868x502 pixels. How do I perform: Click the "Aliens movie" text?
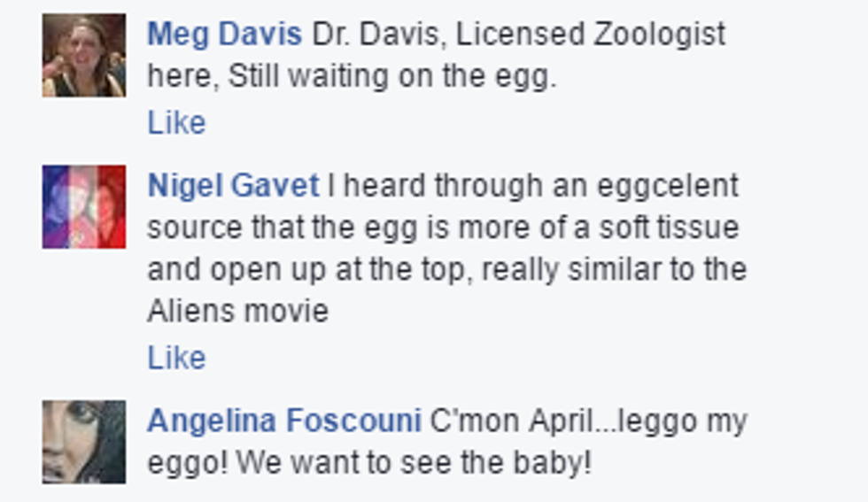tap(237, 311)
